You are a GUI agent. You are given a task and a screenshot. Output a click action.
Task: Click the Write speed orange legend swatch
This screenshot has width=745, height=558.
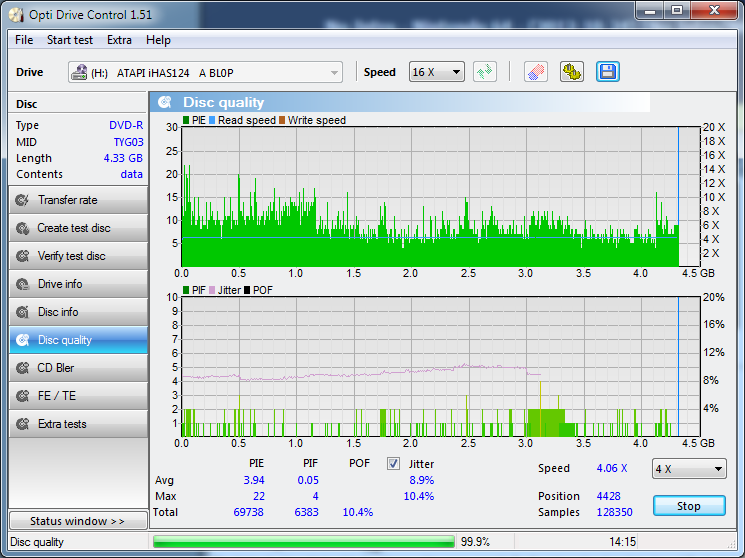(282, 120)
